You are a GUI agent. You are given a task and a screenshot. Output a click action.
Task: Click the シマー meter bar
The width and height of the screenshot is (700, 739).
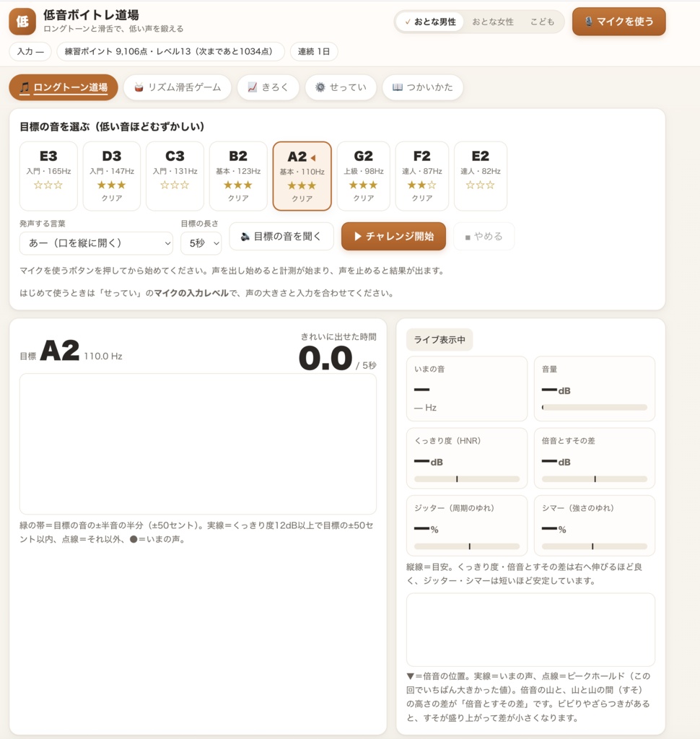coord(595,546)
